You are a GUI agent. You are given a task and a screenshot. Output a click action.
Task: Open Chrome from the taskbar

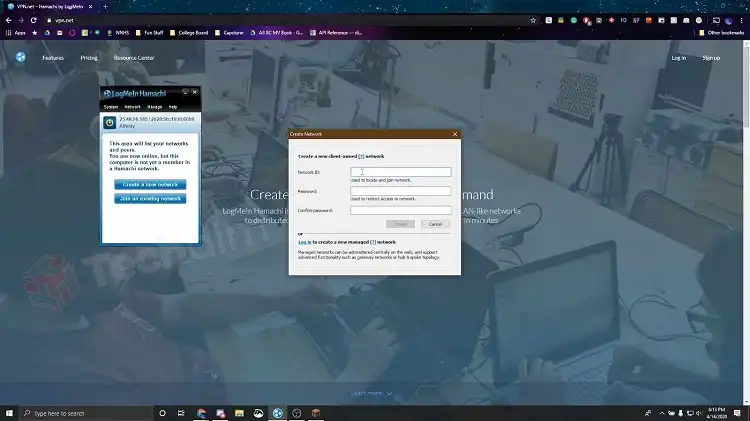tap(201, 413)
